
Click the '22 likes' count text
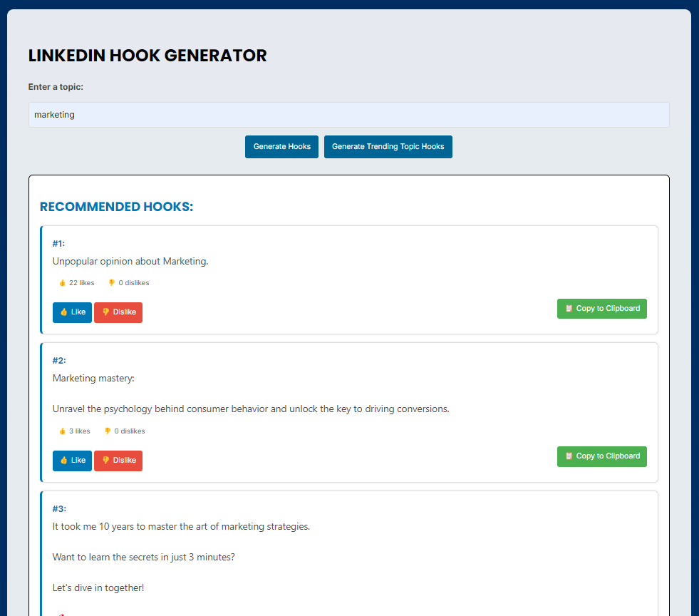[81, 283]
